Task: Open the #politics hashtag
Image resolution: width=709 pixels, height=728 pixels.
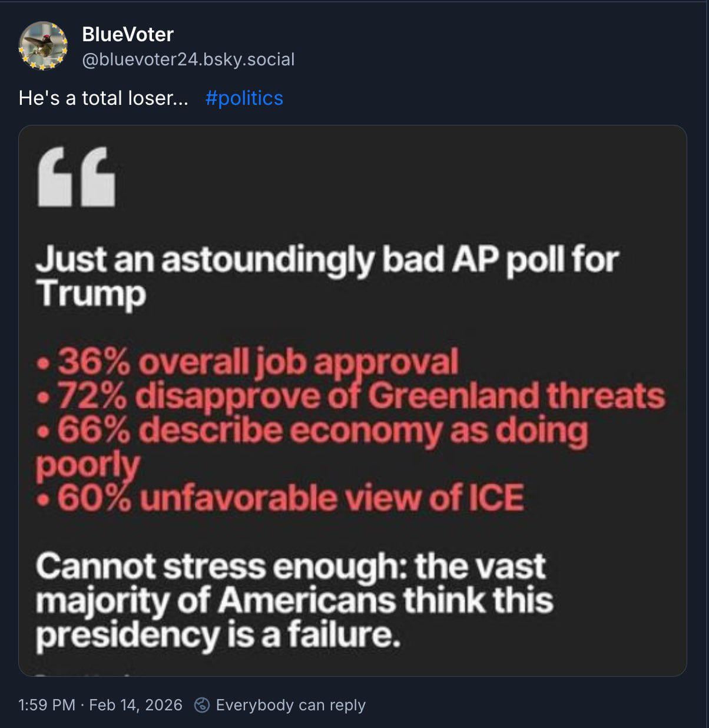Action: [x=244, y=98]
